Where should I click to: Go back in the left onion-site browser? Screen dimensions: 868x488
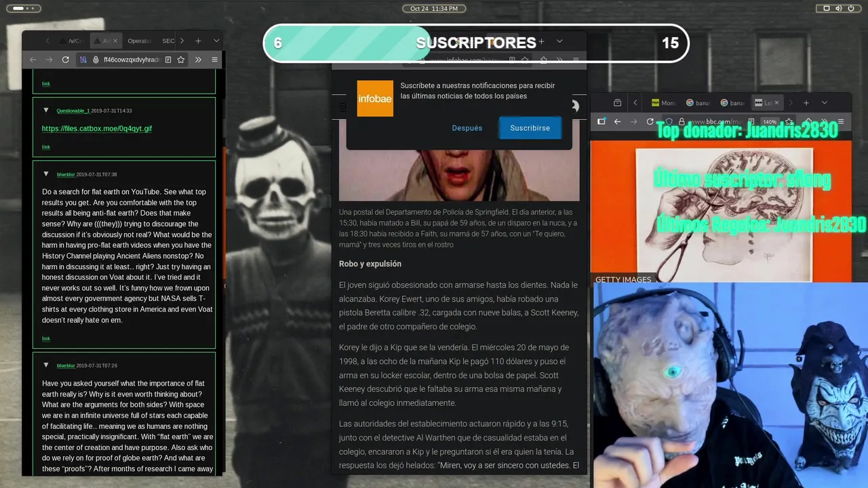33,60
